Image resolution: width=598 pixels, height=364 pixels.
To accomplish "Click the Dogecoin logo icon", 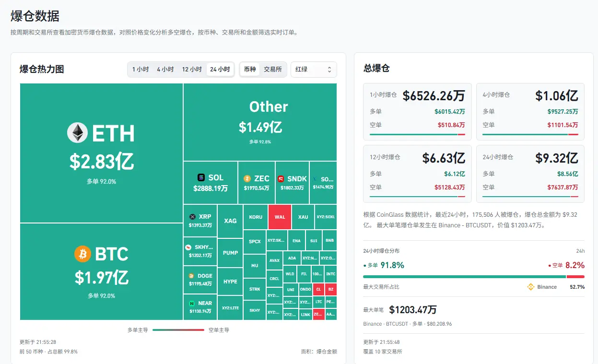I will 191,276.
